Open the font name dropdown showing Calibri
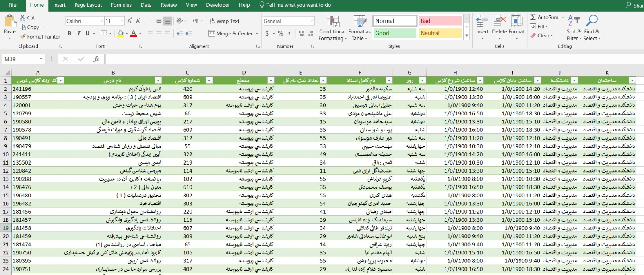The height and width of the screenshot is (275, 644). click(101, 21)
